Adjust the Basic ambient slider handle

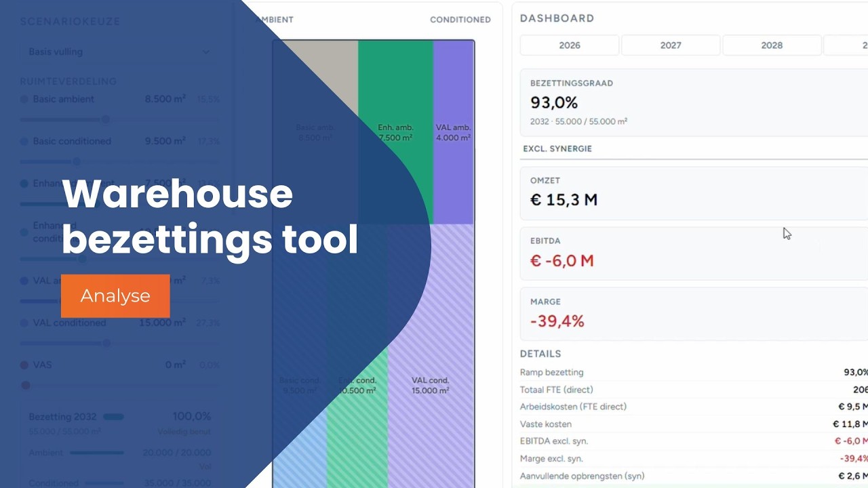pyautogui.click(x=106, y=120)
